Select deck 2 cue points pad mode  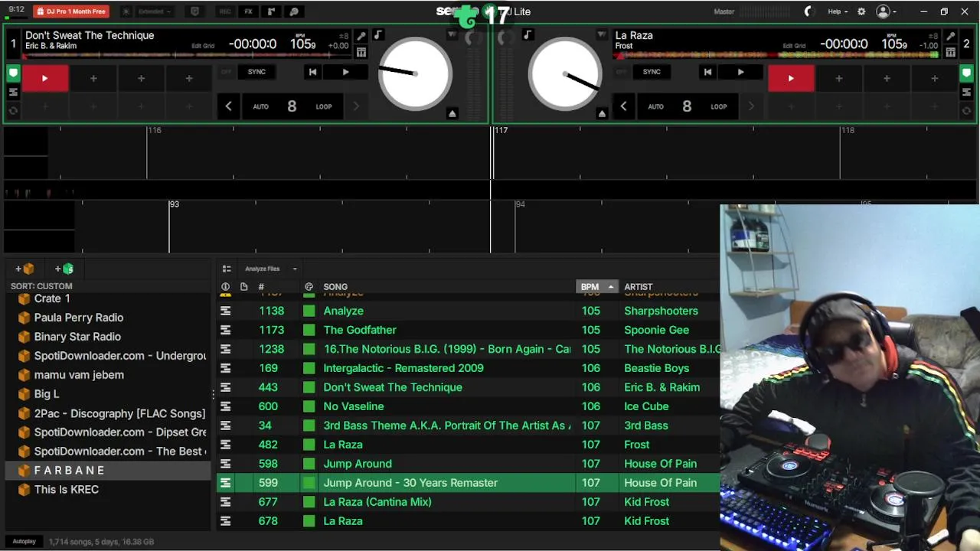tap(966, 73)
